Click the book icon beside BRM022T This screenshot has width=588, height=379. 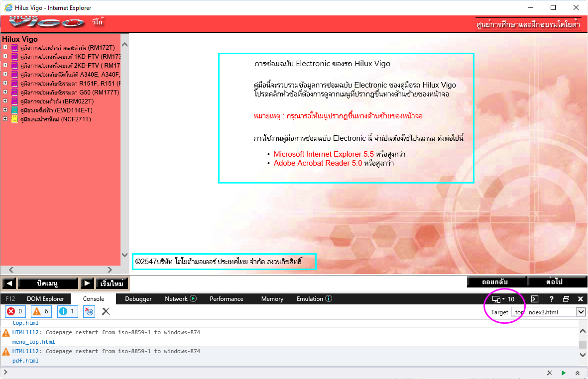tap(14, 101)
